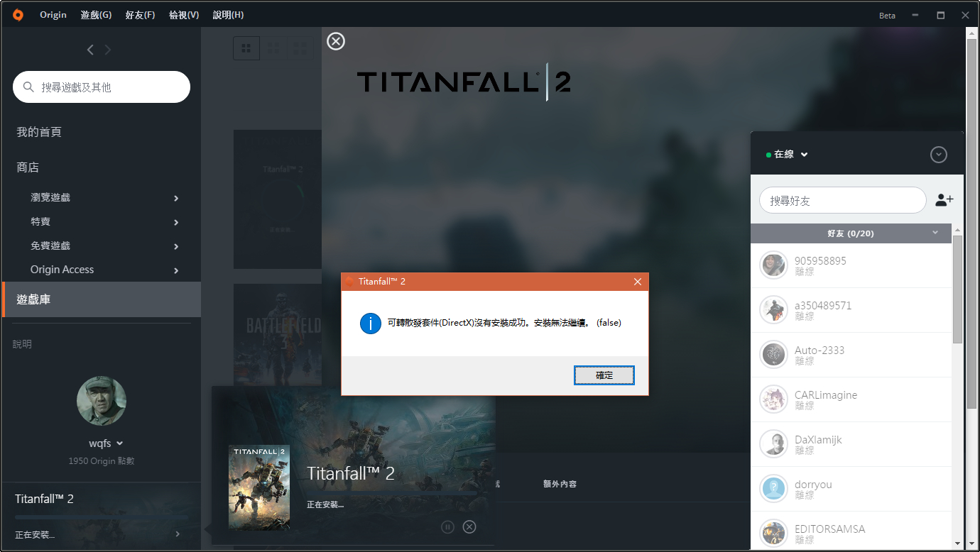The height and width of the screenshot is (552, 980).
Task: Select friend EDITORSAMSA in the friends list
Action: click(851, 532)
